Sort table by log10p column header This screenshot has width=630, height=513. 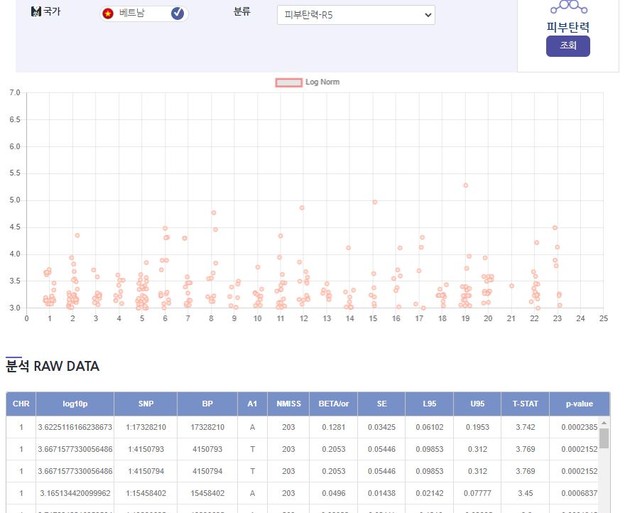(x=76, y=404)
